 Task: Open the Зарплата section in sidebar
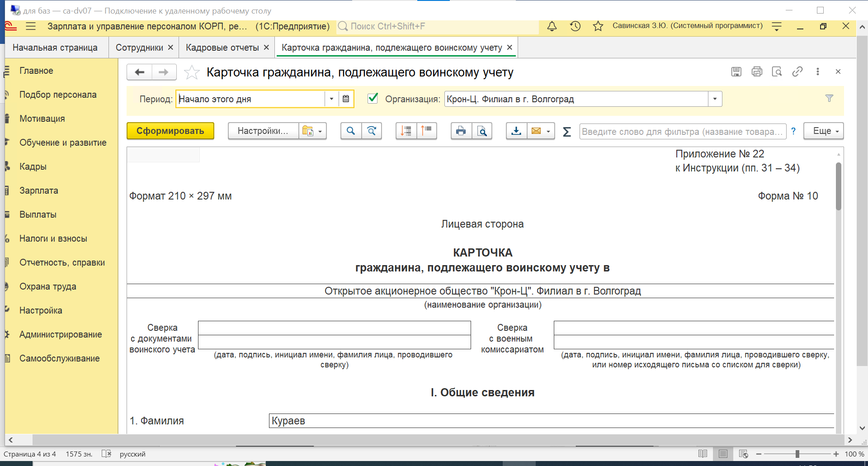[x=39, y=190]
